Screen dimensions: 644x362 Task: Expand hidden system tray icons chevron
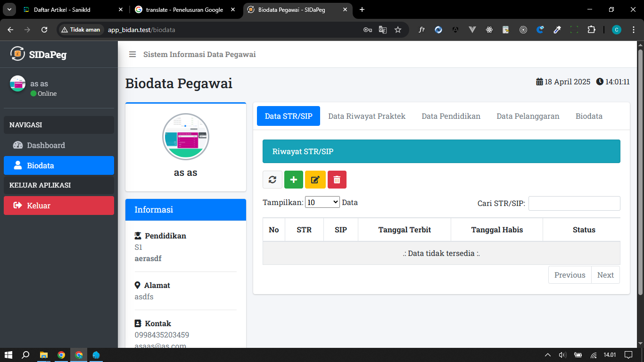point(547,355)
